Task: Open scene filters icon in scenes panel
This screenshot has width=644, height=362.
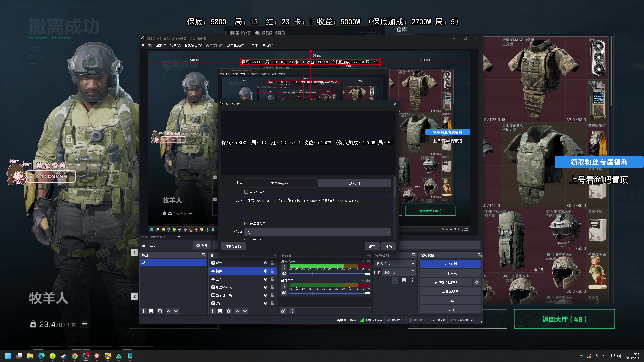Action: coord(160,311)
